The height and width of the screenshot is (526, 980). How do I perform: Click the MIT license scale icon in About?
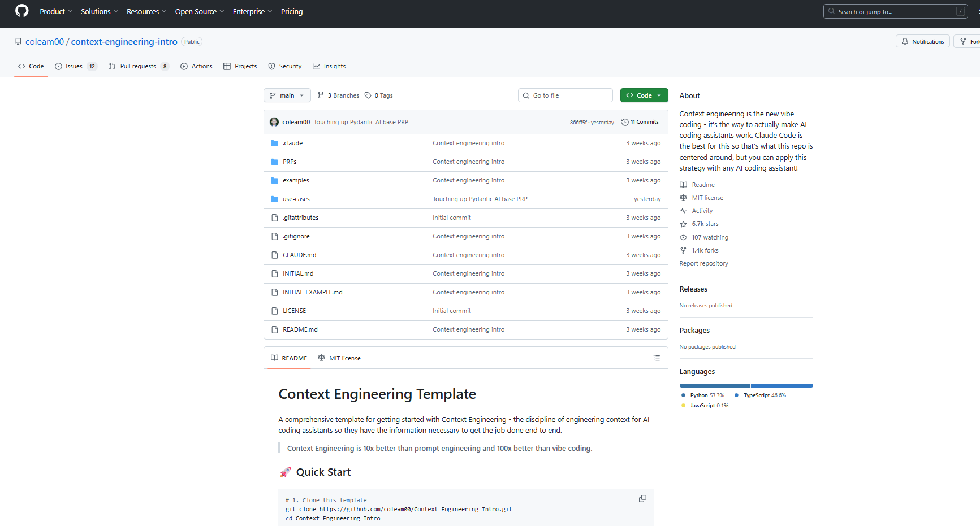coord(683,198)
